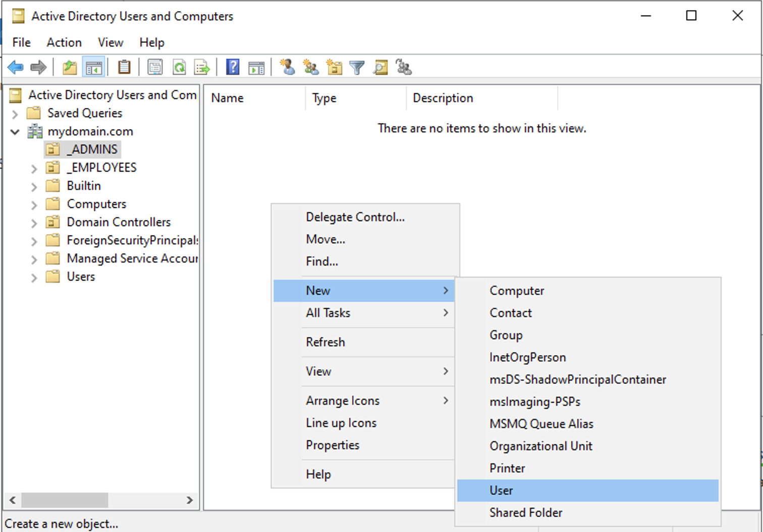Click the create new user toolbar icon
This screenshot has width=763, height=532.
pos(288,67)
